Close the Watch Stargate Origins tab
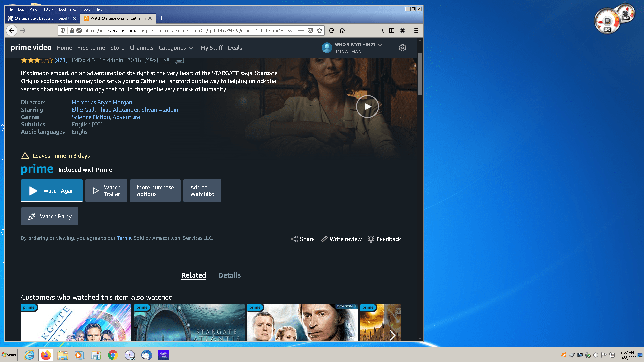644x362 pixels. click(150, 18)
